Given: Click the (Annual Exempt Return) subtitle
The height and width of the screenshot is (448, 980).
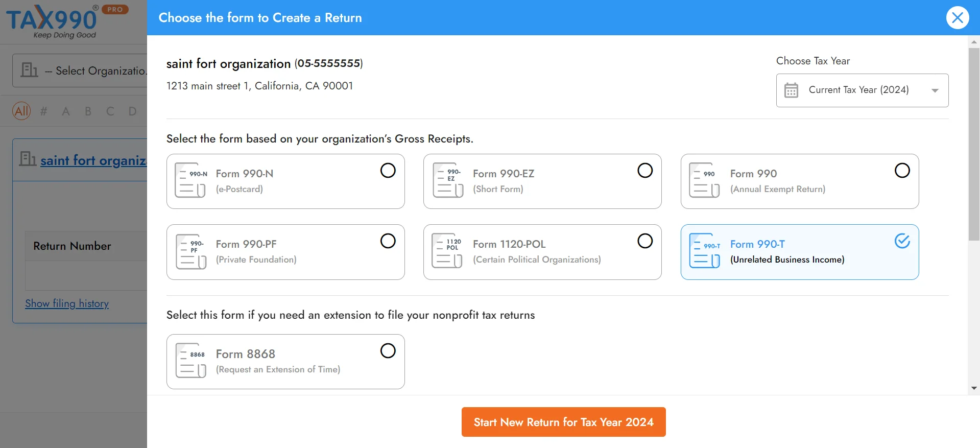Looking at the screenshot, I should coord(778,189).
